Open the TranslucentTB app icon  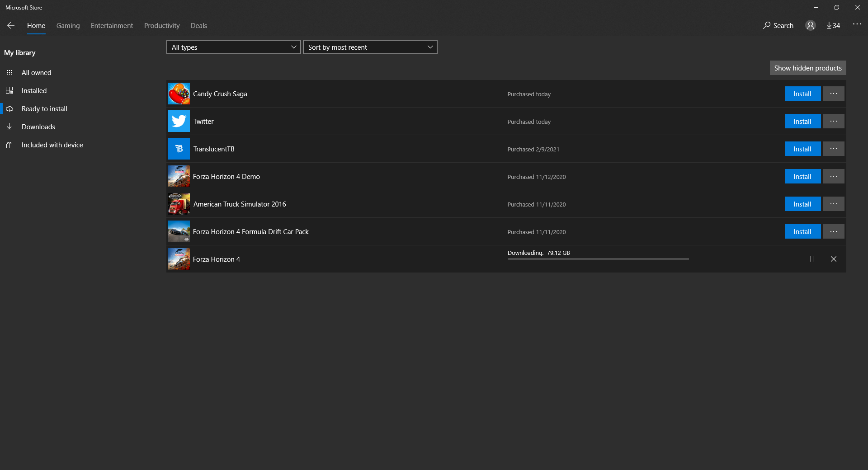(x=179, y=149)
